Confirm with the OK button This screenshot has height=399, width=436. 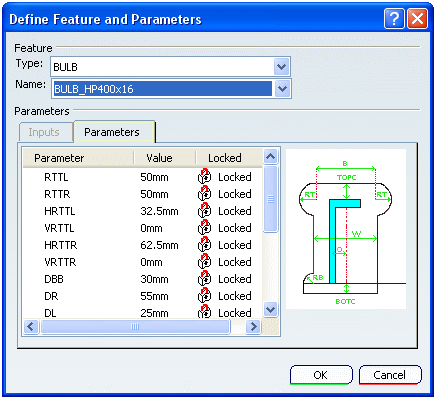click(321, 375)
